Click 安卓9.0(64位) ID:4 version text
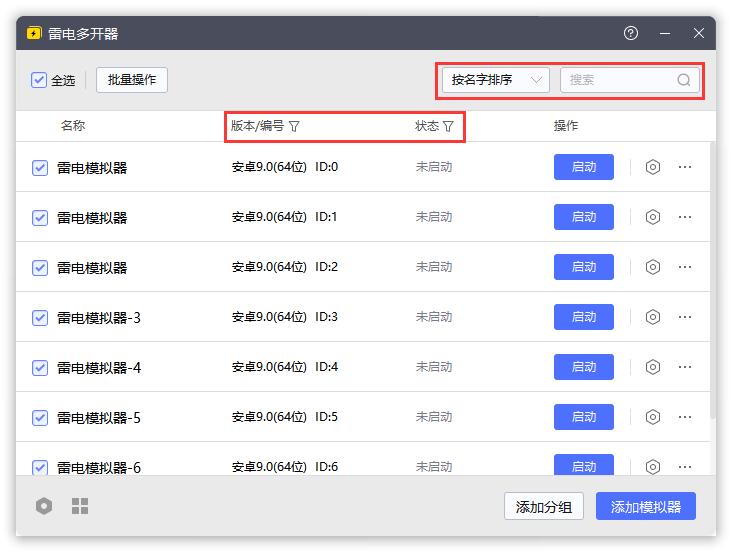The height and width of the screenshot is (556, 736). tap(284, 367)
